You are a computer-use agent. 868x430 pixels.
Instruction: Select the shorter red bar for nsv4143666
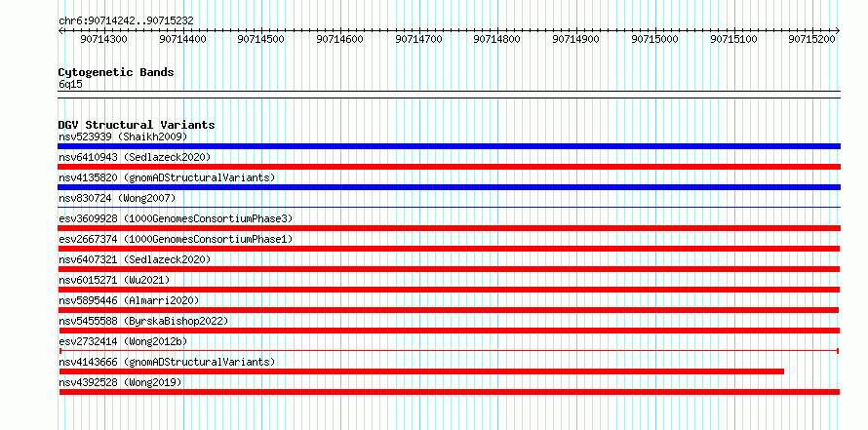(x=421, y=371)
